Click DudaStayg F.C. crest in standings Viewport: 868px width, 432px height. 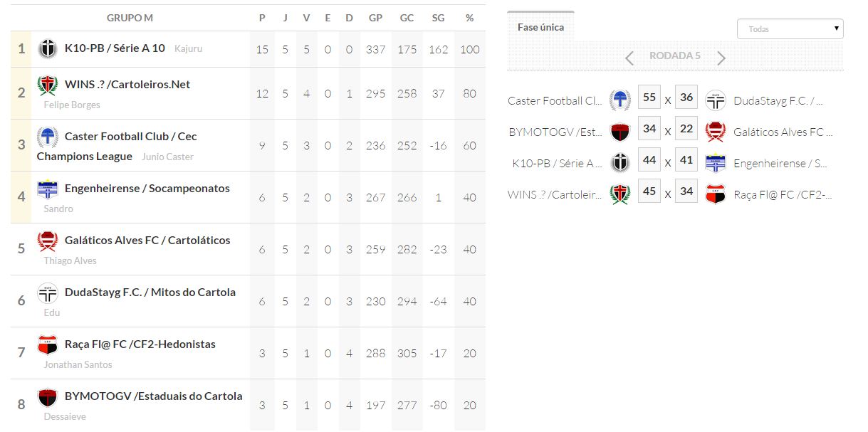click(48, 293)
